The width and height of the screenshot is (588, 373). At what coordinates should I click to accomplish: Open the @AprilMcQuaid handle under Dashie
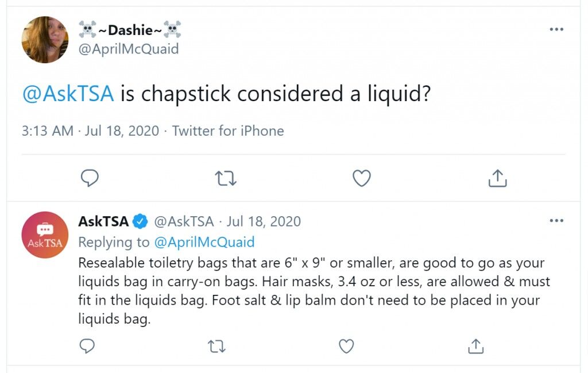(x=129, y=49)
